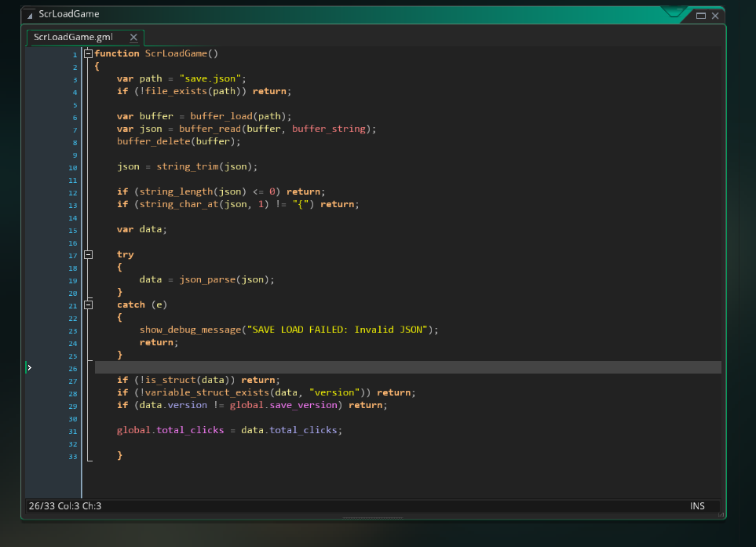Click the show_debug_message function name
756x547 pixels.
click(188, 330)
